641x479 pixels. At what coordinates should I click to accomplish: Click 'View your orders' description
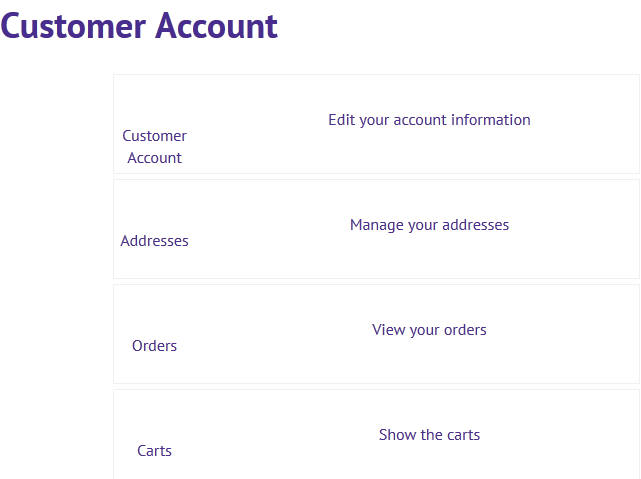[429, 330]
